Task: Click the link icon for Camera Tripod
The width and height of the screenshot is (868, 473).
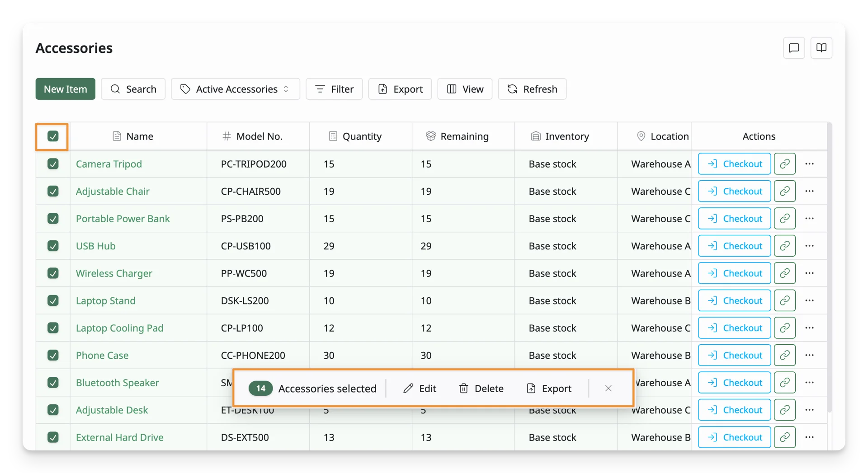Action: tap(785, 164)
